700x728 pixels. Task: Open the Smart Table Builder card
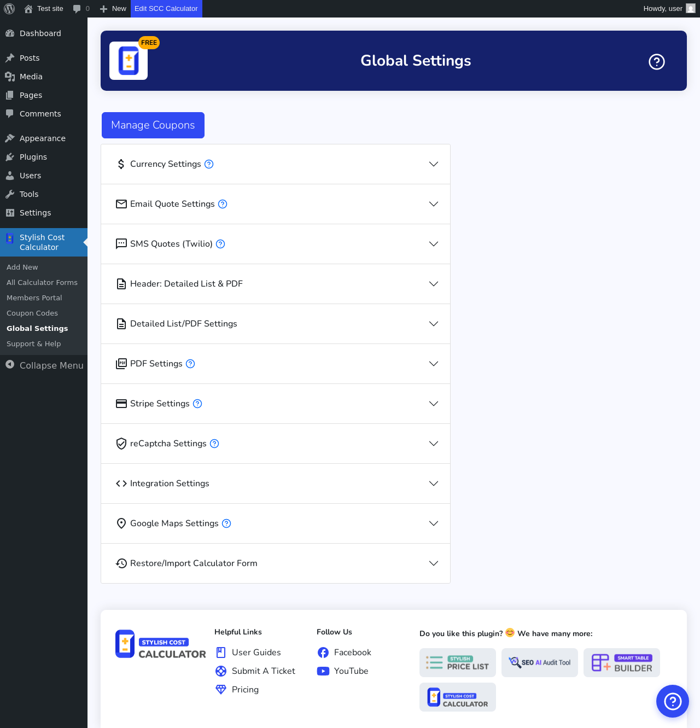pyautogui.click(x=622, y=662)
